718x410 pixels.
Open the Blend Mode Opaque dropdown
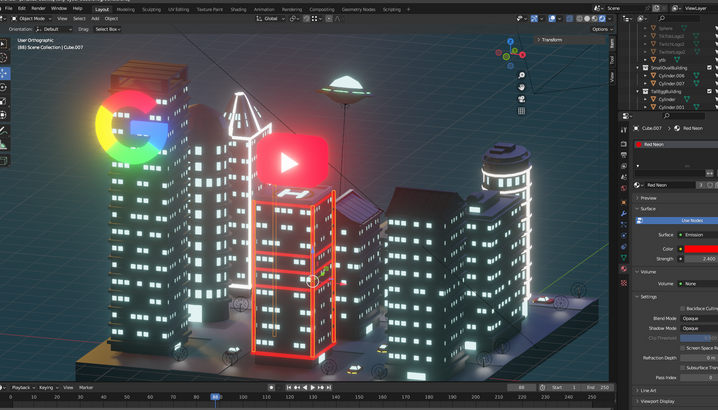click(698, 318)
